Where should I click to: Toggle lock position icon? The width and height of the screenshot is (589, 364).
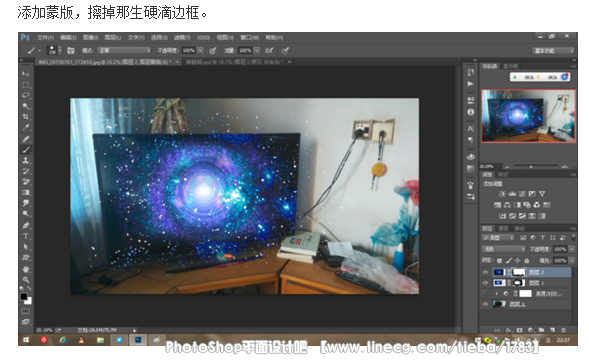[x=518, y=260]
